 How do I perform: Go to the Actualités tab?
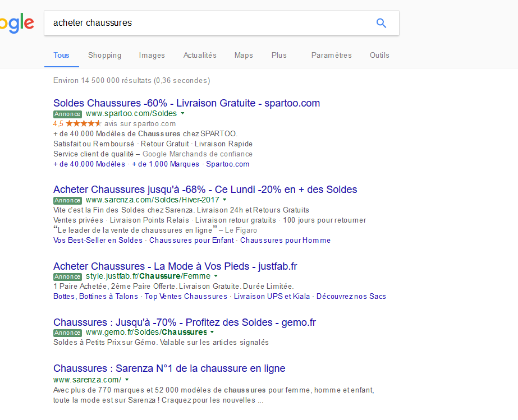click(x=200, y=55)
